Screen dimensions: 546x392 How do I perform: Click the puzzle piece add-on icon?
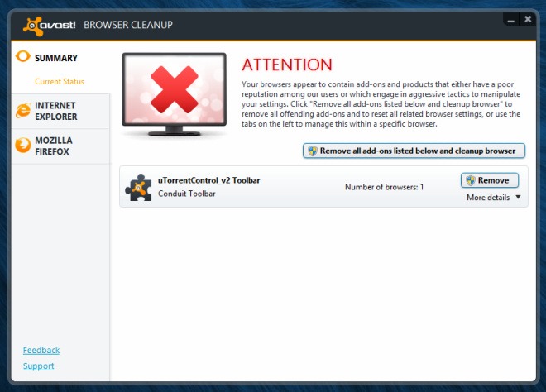139,188
